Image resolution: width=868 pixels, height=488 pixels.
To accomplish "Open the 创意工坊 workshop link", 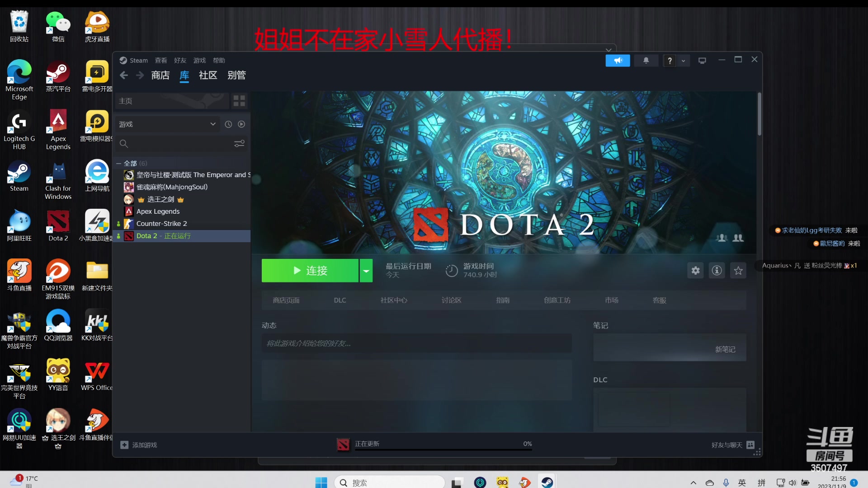I will coord(557,300).
